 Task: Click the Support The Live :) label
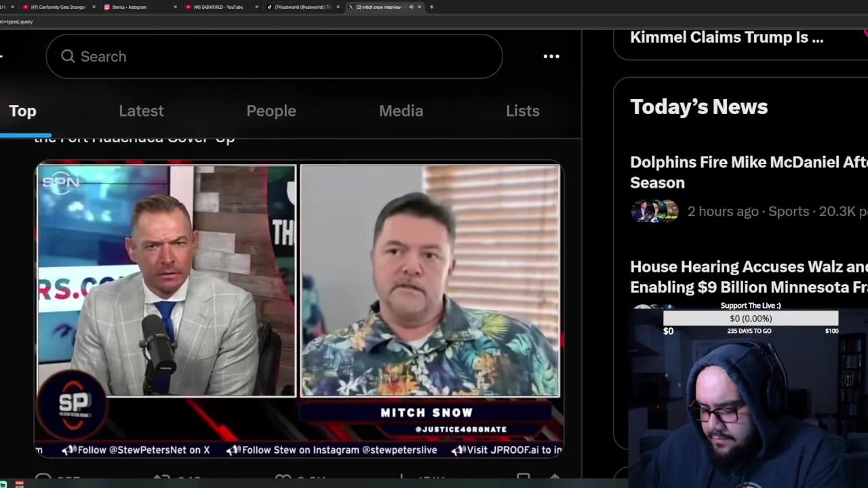(x=751, y=306)
